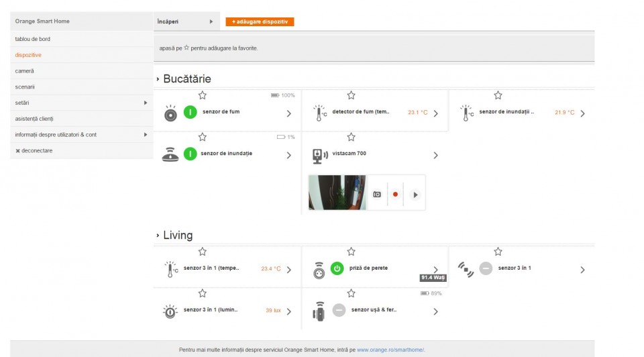This screenshot has height=357, width=644.
Task: Toggle the grey senzor 3 în 1 motion switch
Action: 486,268
